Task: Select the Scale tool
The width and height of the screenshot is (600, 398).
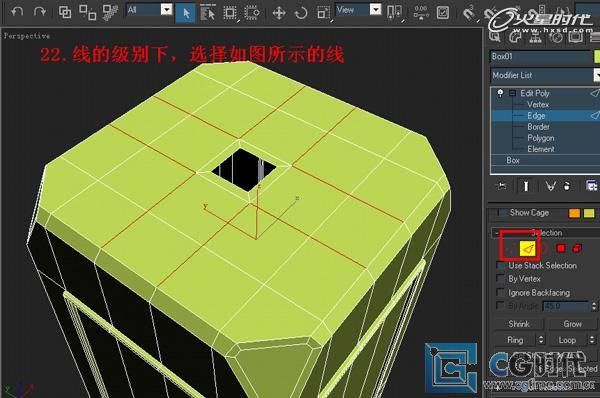Action: [323, 13]
